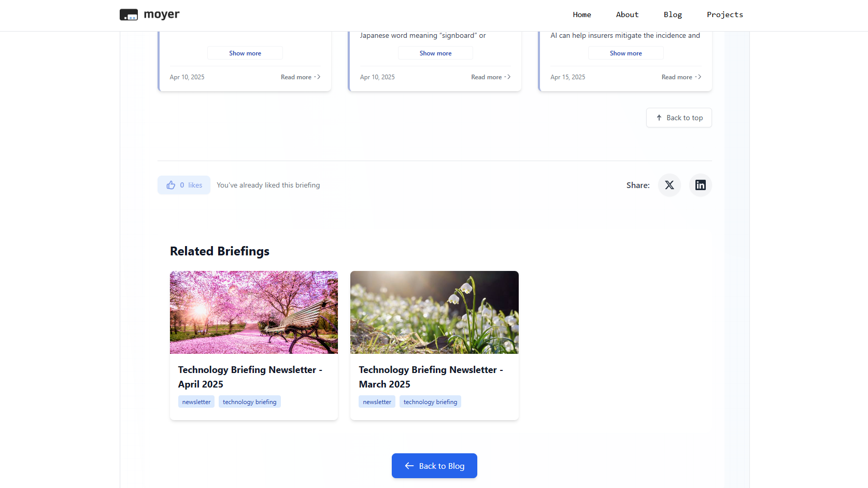This screenshot has width=868, height=488.
Task: Click the newsletter tag under April 2025
Action: point(196,402)
